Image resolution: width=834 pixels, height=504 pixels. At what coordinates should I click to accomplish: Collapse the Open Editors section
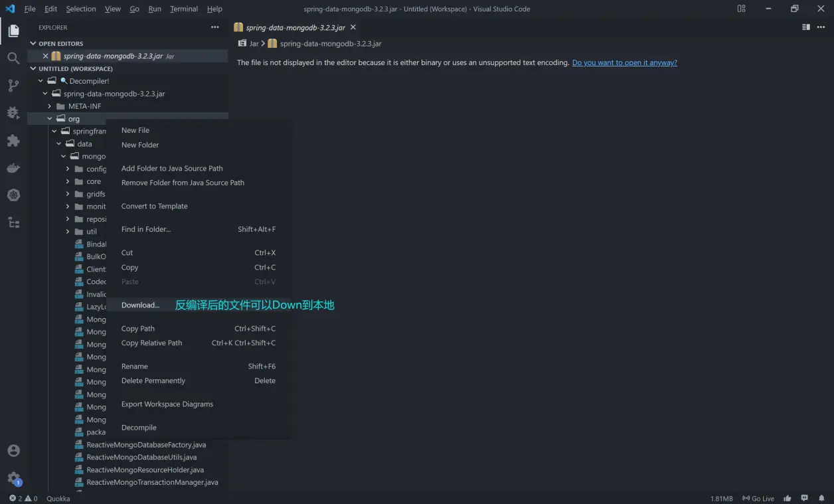[x=33, y=43]
